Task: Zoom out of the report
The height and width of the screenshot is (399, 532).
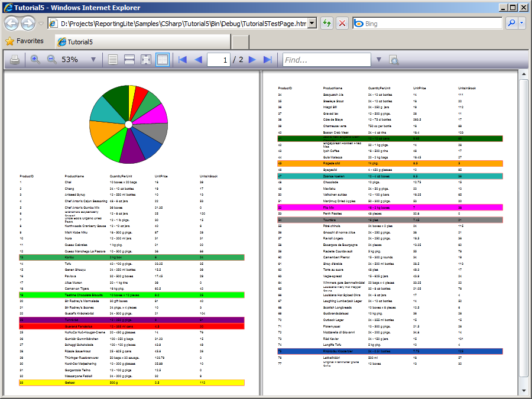Action: (x=51, y=60)
